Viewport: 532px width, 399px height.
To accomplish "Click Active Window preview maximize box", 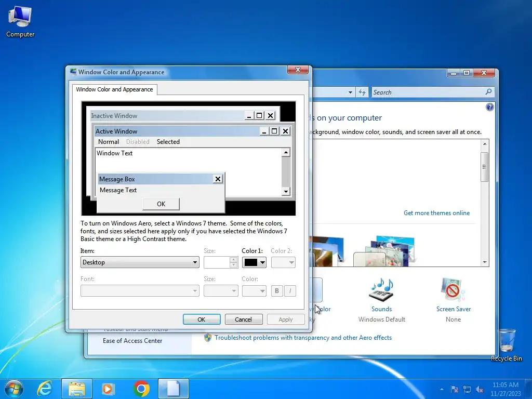I will [x=274, y=131].
